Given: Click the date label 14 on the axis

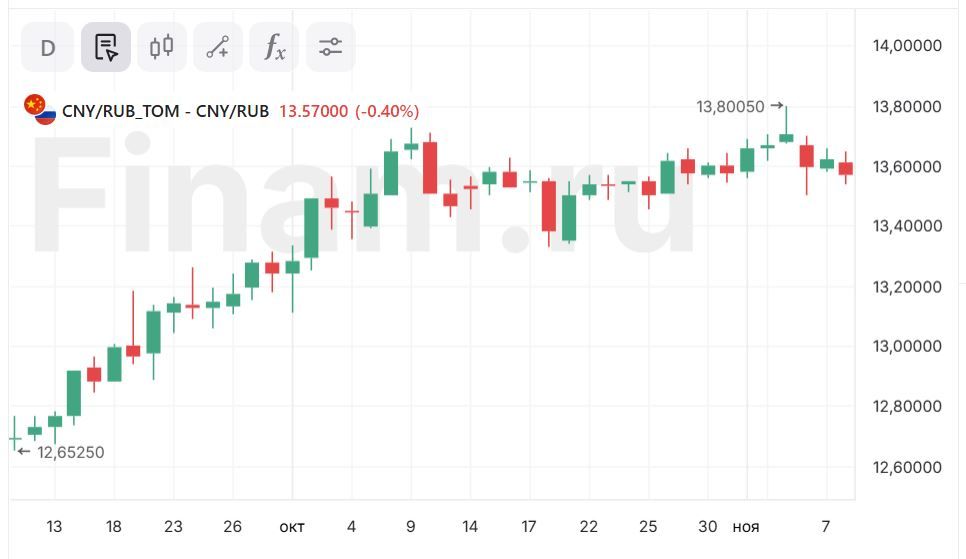Looking at the screenshot, I should coord(470,526).
